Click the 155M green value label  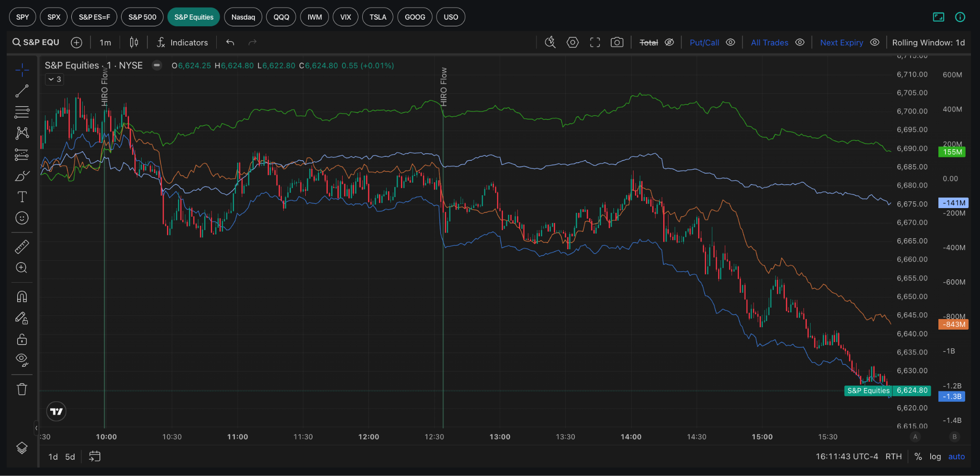point(952,152)
